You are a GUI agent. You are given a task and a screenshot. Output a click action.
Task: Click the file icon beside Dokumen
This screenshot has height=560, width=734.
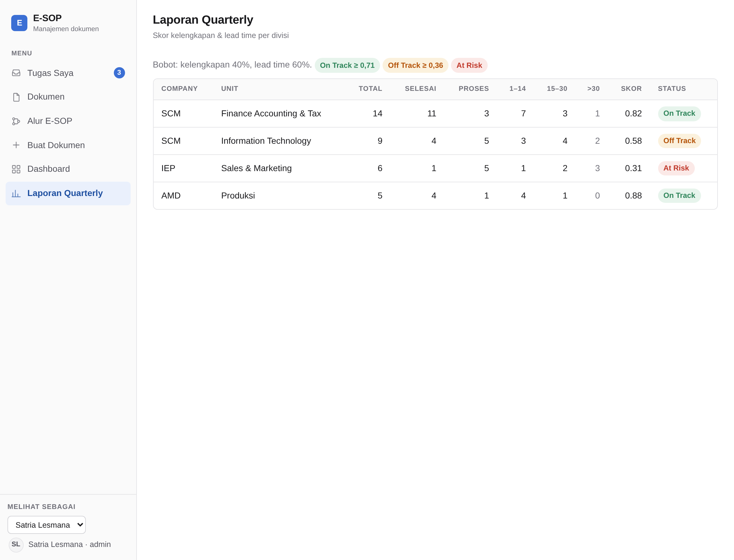(x=16, y=97)
